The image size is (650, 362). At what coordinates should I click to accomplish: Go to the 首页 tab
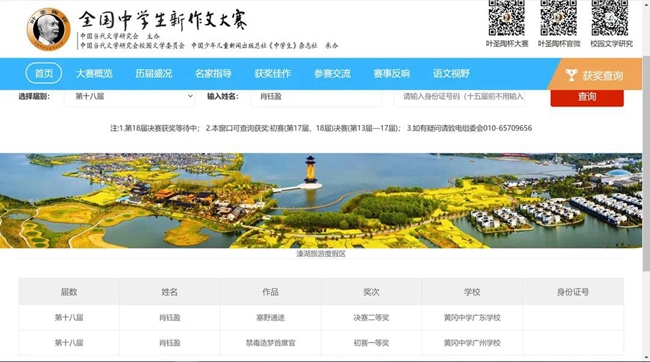(x=44, y=73)
